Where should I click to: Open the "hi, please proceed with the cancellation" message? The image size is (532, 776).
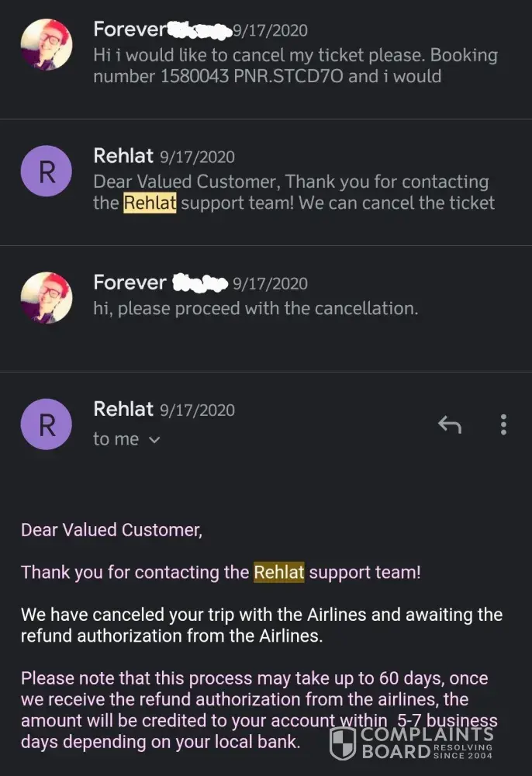(256, 308)
